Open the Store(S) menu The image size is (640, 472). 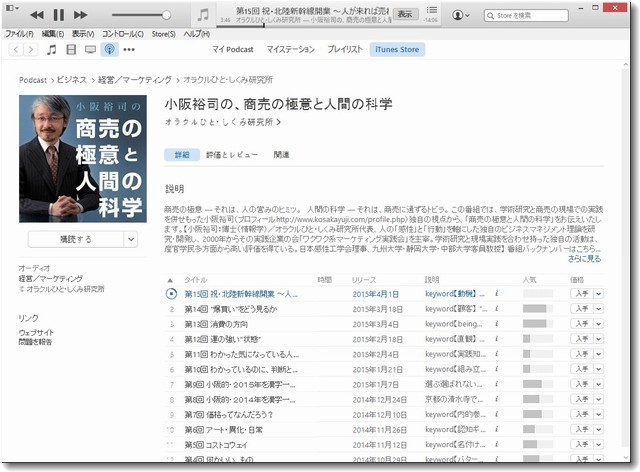tap(163, 34)
